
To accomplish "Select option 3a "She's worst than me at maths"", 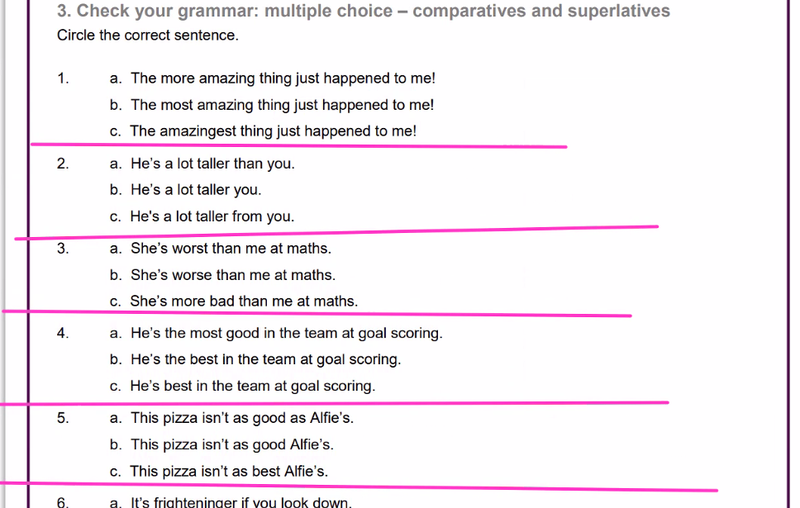I will 231,249.
